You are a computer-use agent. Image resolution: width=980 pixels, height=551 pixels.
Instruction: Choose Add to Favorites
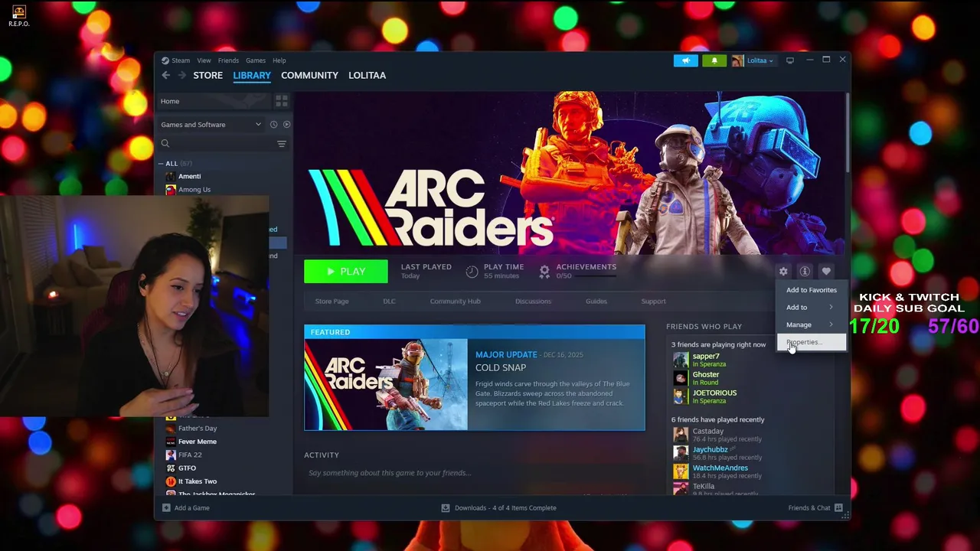811,290
